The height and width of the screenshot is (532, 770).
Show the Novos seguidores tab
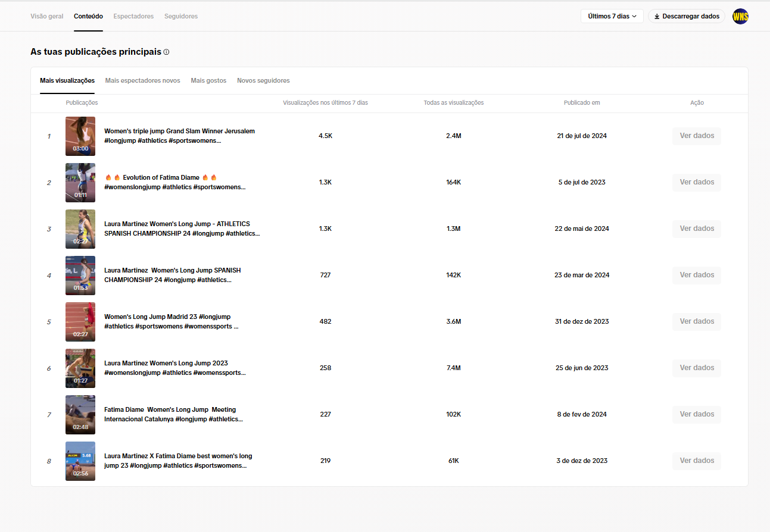coord(263,81)
